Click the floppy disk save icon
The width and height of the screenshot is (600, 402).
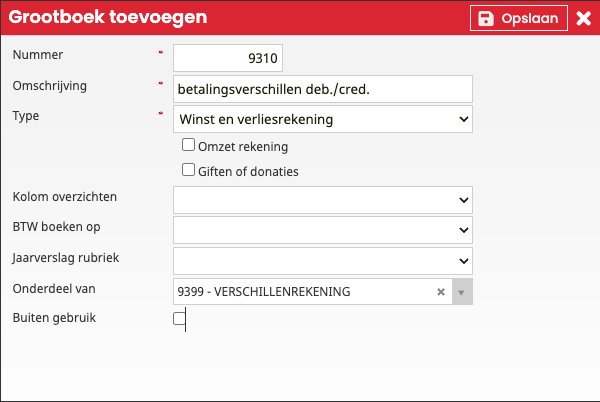tap(486, 18)
